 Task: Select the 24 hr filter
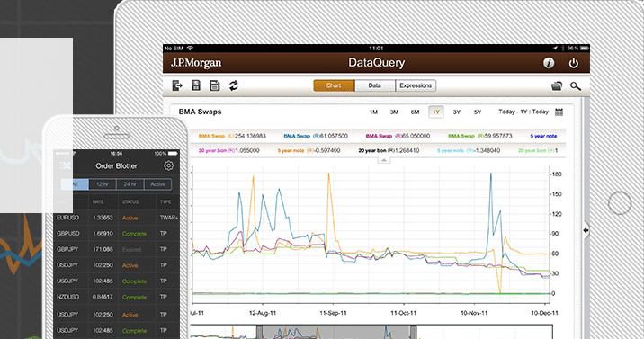130,184
